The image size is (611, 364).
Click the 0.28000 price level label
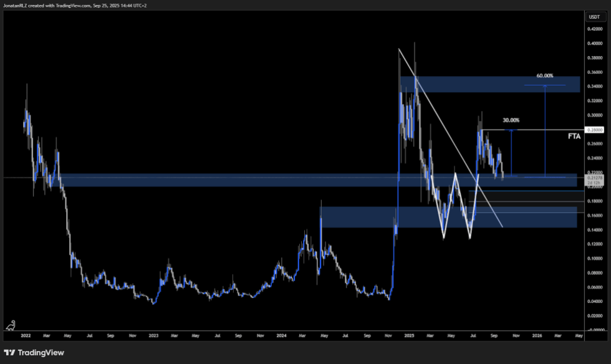594,130
